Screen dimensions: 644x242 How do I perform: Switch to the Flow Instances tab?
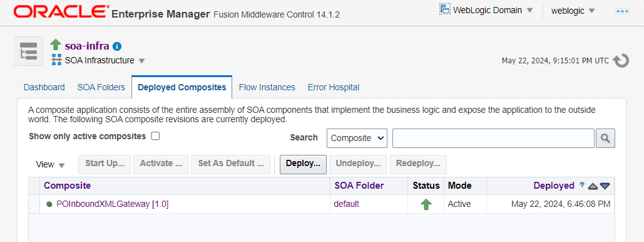267,87
